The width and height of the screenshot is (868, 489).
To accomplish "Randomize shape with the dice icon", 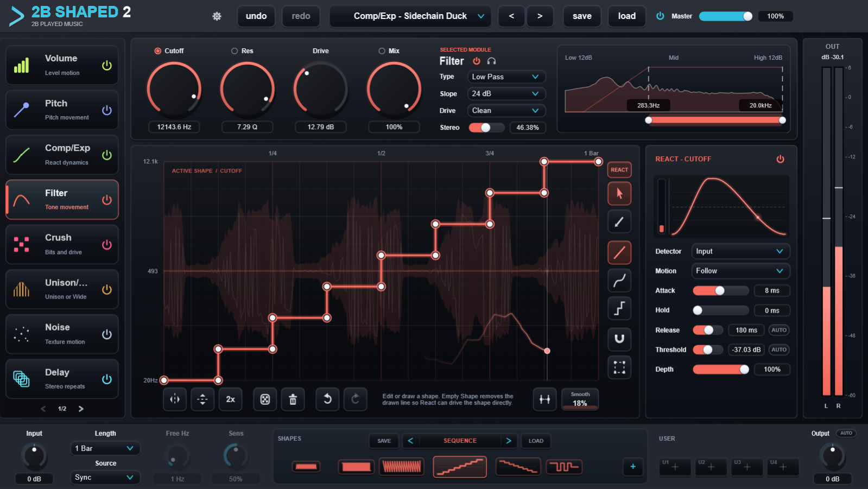I will 265,399.
